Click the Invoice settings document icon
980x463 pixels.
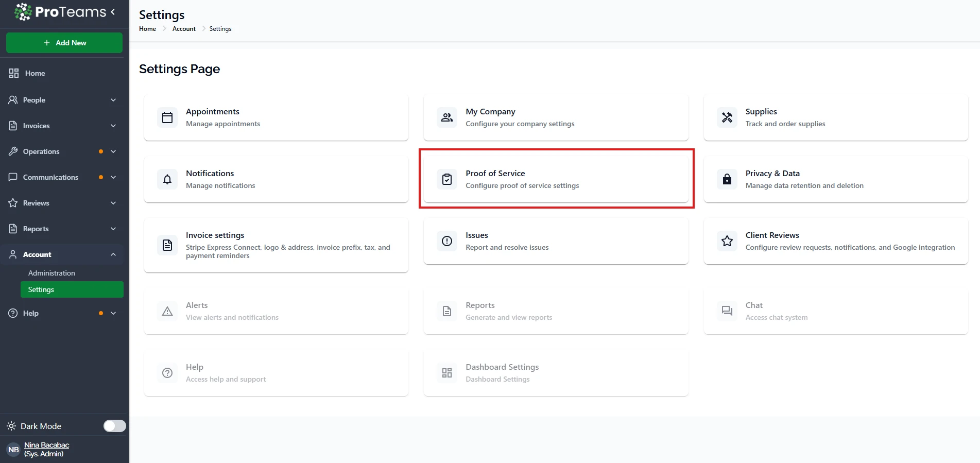167,245
